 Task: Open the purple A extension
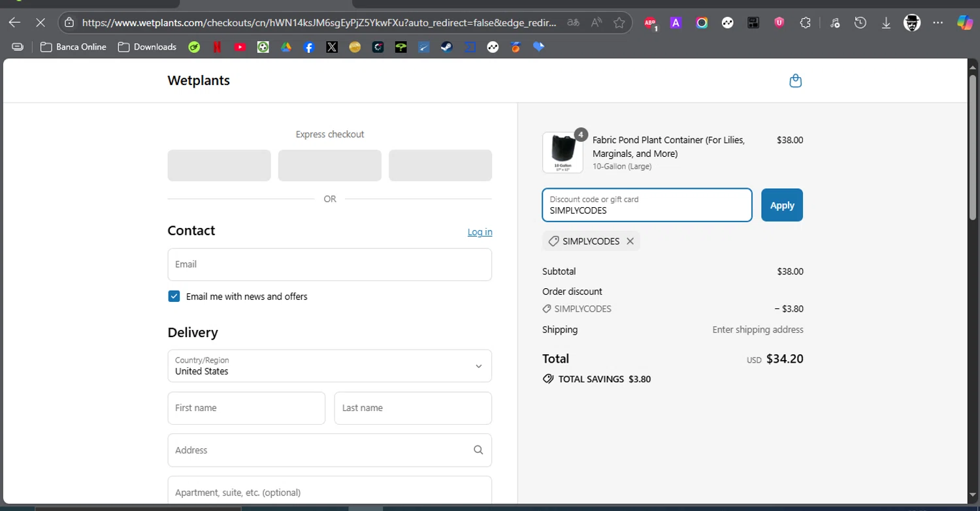[x=676, y=23]
